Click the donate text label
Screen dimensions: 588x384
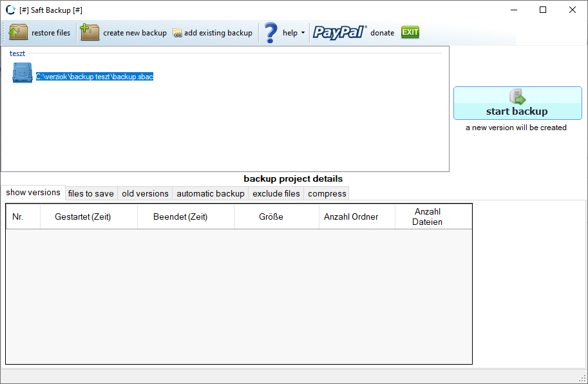point(382,33)
